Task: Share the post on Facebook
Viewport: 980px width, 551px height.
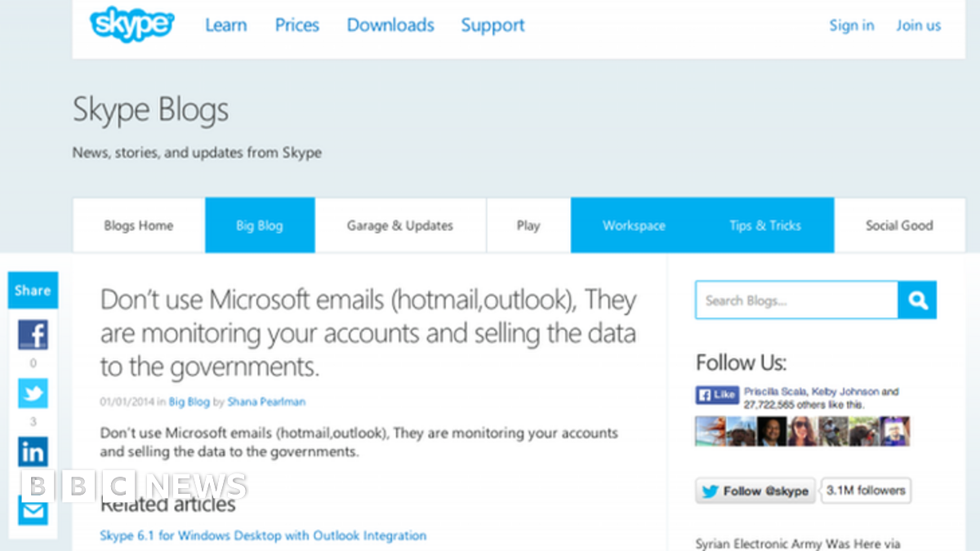Action: click(33, 335)
